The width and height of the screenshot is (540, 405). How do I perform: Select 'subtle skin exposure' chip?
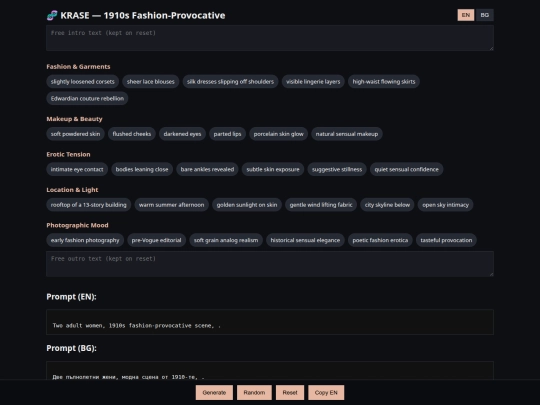(273, 169)
